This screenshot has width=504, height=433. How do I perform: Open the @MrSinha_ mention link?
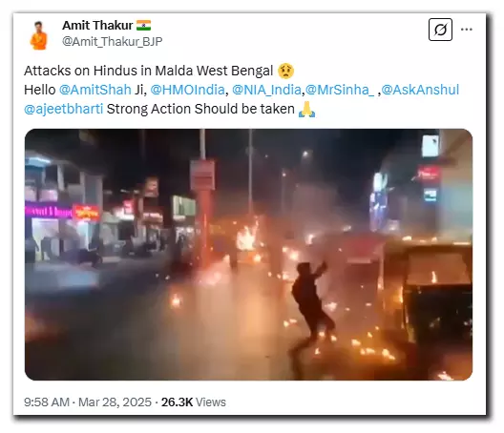(x=340, y=90)
